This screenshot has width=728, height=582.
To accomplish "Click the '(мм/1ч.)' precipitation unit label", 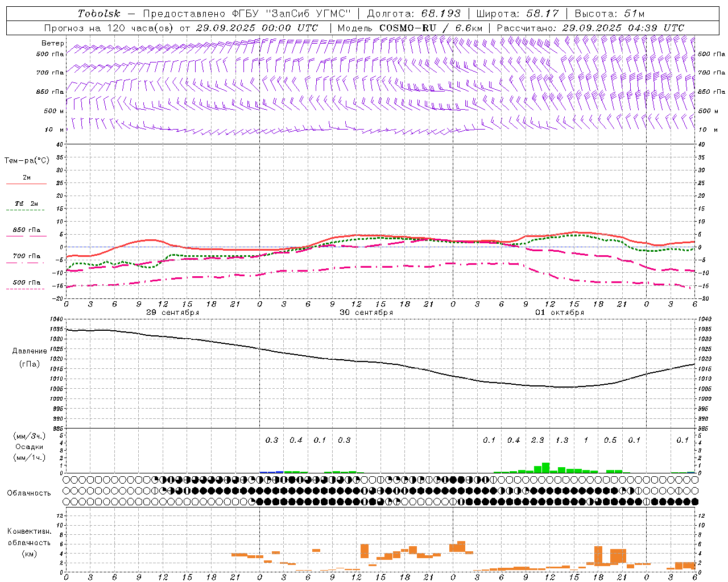I will click(30, 458).
